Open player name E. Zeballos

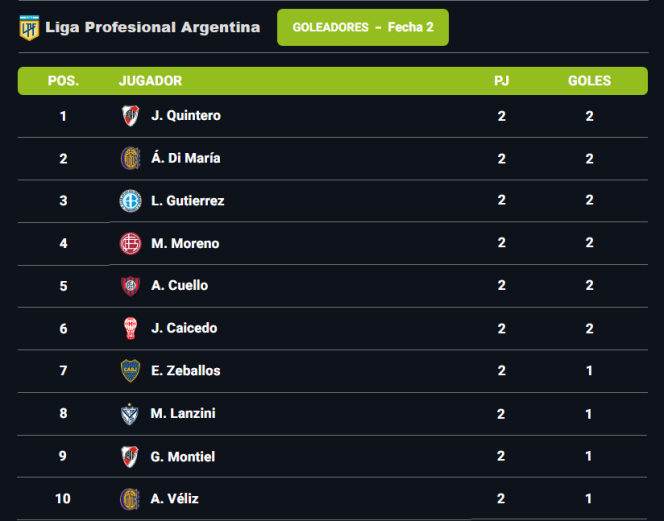click(186, 371)
